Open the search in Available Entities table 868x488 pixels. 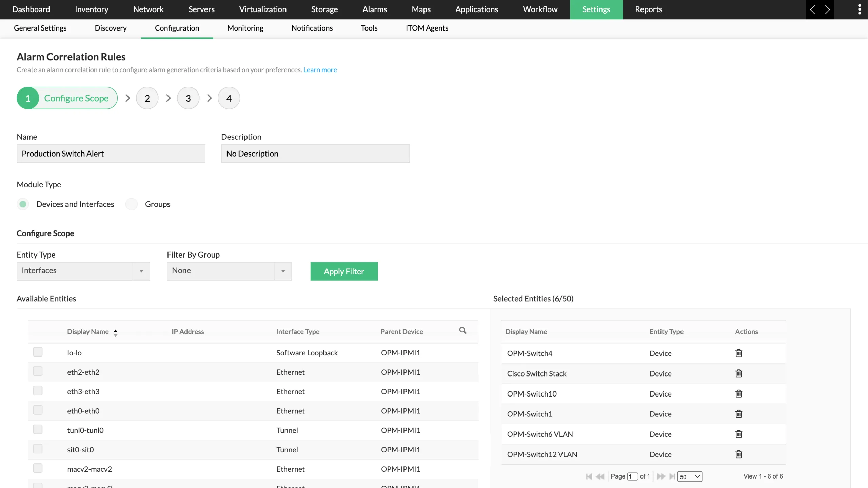tap(462, 330)
